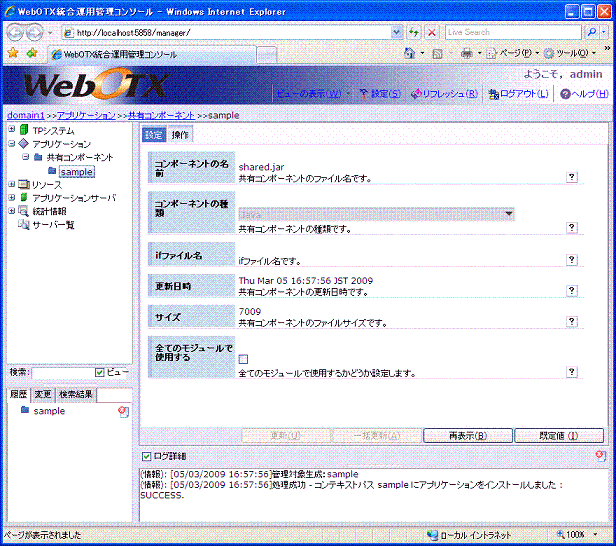Click the 統計情報 icon in tree
Screen dimensions: 616x546
(x=24, y=212)
